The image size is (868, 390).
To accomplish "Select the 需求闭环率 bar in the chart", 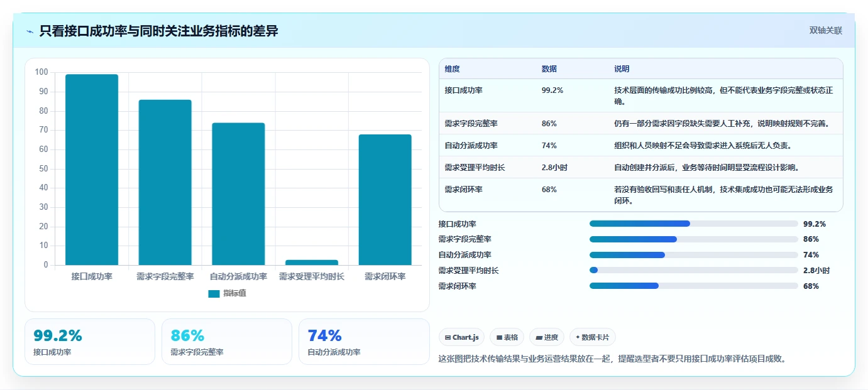I will pos(385,200).
